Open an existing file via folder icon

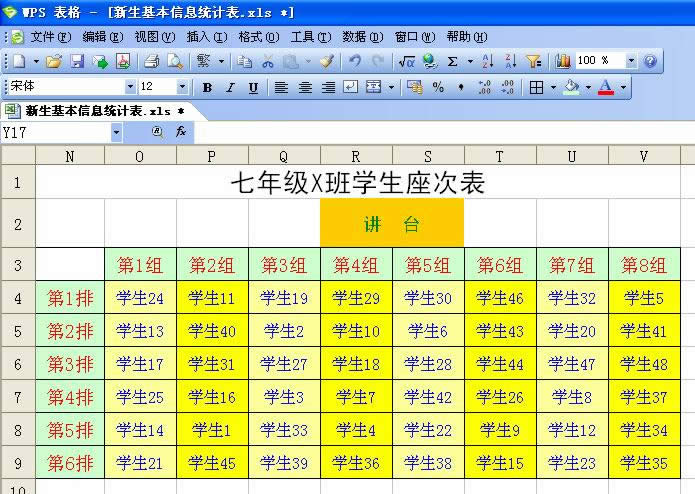tap(54, 61)
